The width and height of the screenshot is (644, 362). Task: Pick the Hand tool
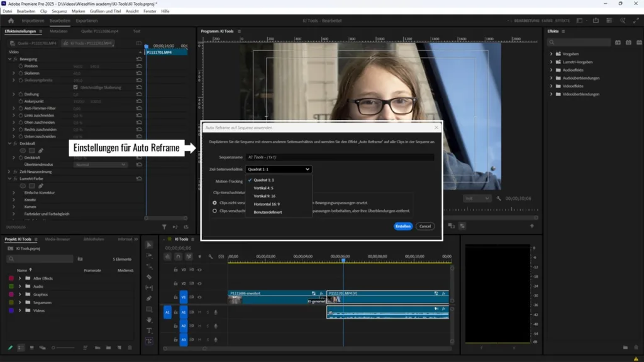[149, 320]
